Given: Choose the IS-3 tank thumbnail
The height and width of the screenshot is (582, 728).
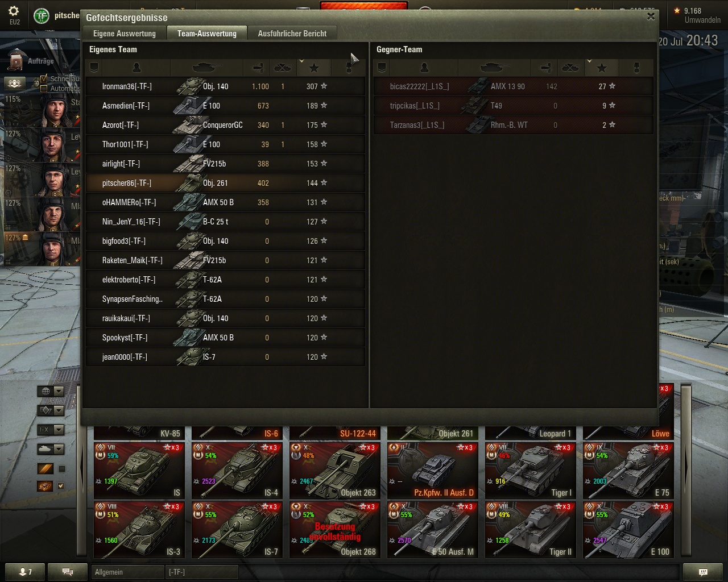Looking at the screenshot, I should pos(139,530).
